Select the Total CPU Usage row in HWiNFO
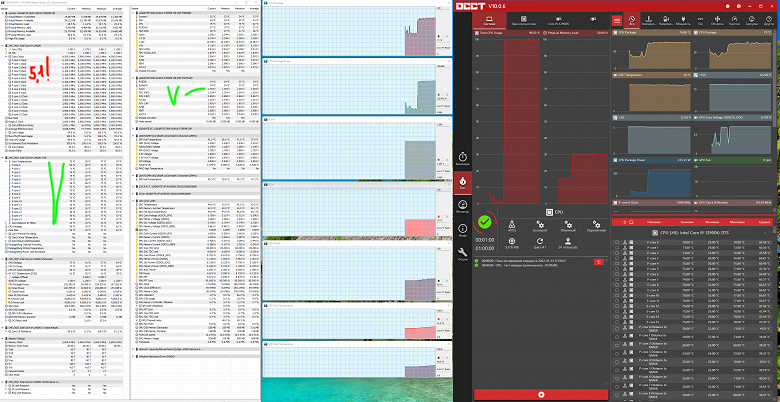Screen dimensions: 780x402 [x=62, y=140]
